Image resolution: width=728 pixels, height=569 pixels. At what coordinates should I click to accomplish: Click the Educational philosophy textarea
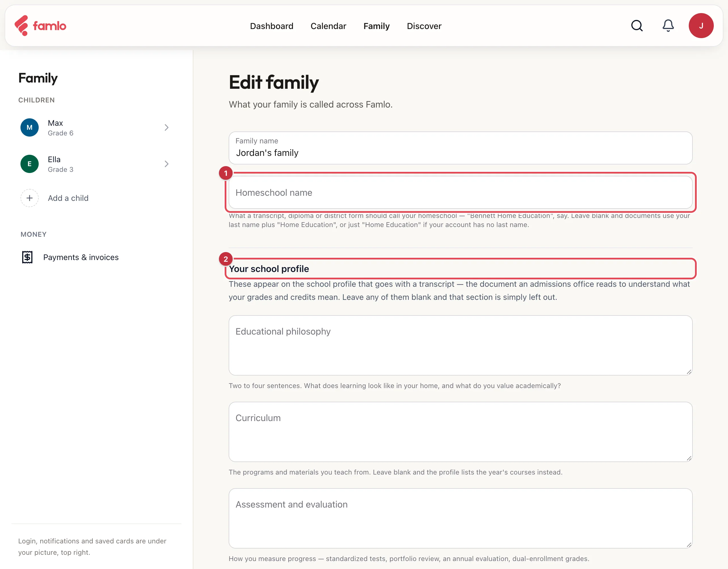coord(460,345)
